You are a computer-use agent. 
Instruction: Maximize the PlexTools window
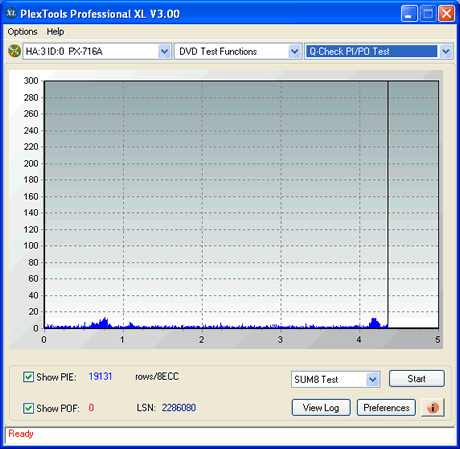(428, 14)
